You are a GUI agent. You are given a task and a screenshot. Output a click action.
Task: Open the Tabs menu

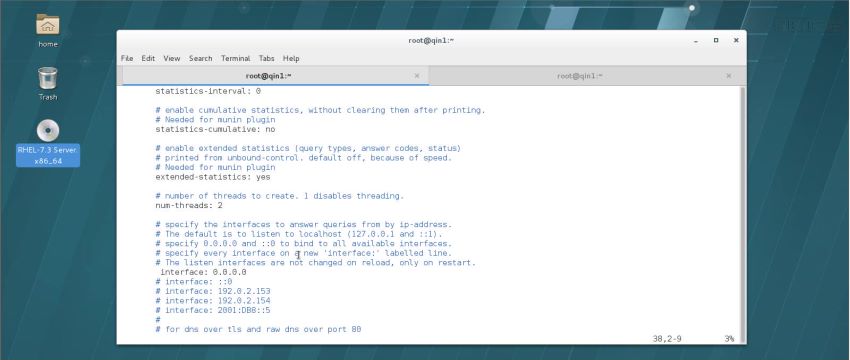[266, 59]
